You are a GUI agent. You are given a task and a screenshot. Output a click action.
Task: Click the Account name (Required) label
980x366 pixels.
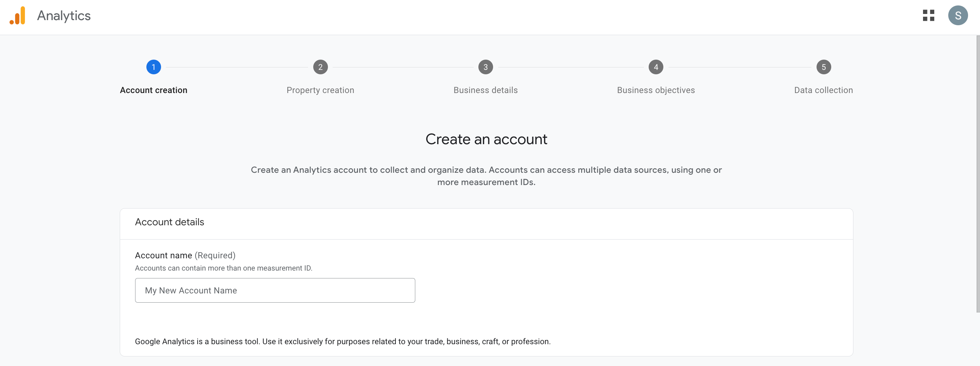pyautogui.click(x=185, y=255)
